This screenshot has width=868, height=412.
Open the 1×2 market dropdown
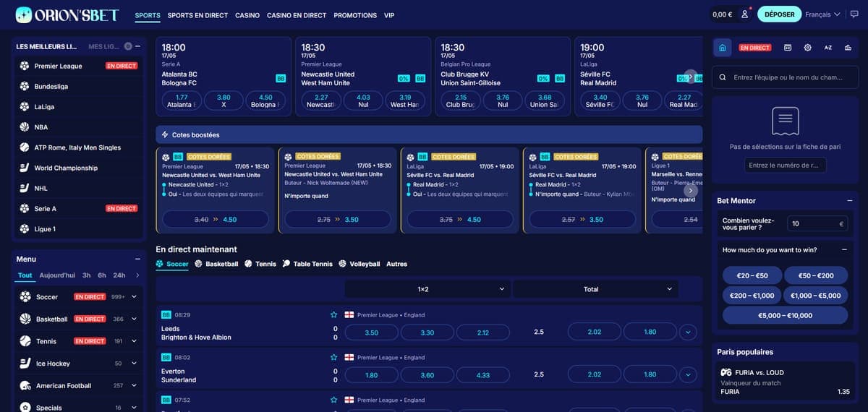tap(427, 289)
